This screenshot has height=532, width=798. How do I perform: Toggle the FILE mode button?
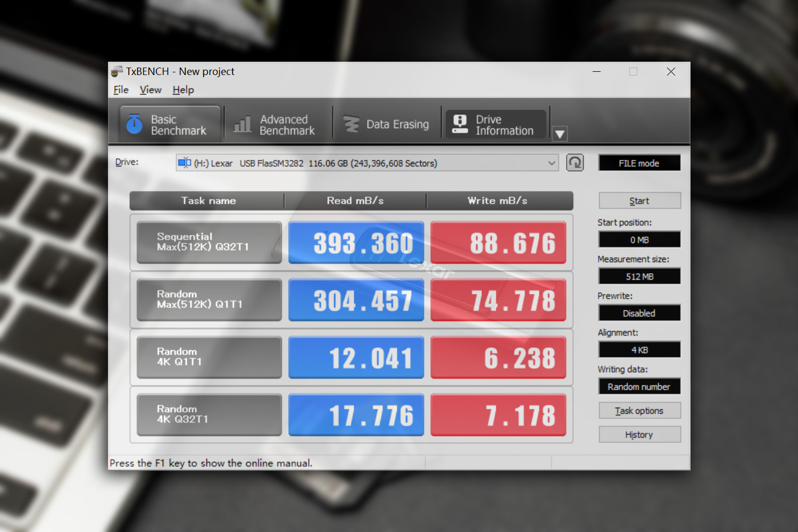639,163
